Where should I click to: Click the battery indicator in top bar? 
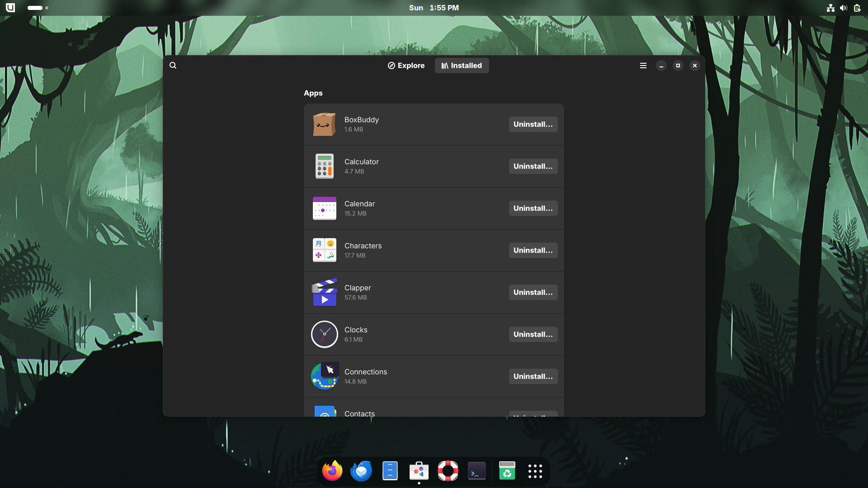point(857,8)
